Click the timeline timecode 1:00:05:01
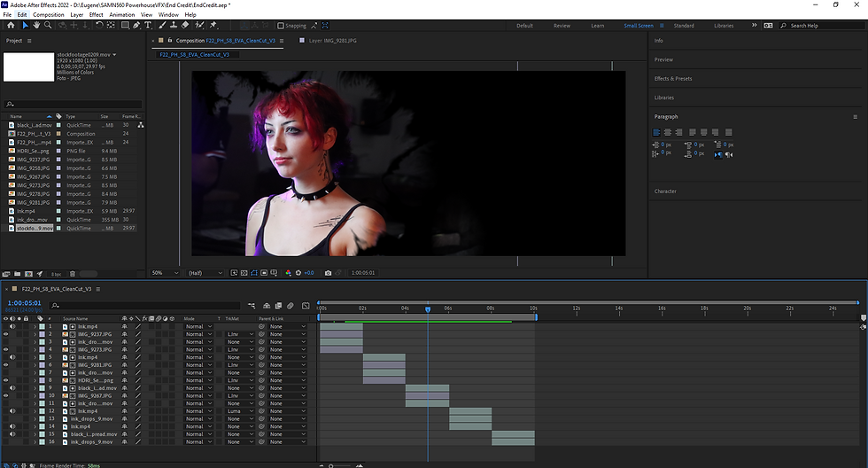This screenshot has width=868, height=468. tap(24, 303)
